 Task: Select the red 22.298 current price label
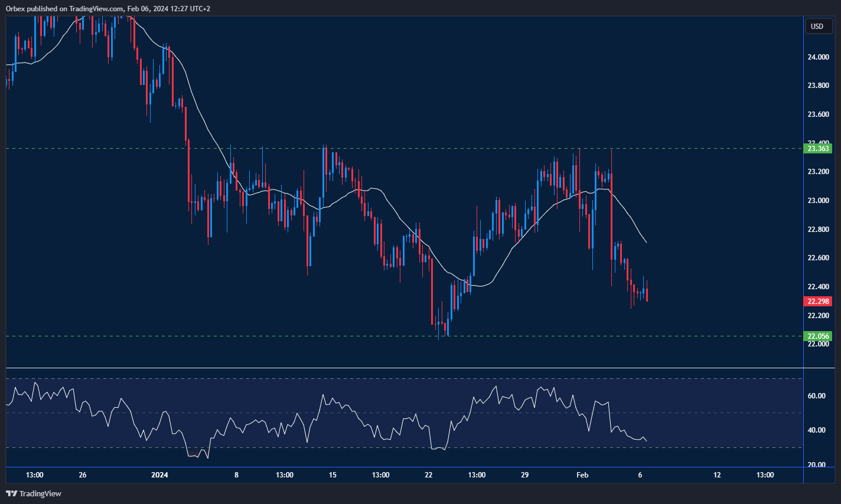pos(818,302)
